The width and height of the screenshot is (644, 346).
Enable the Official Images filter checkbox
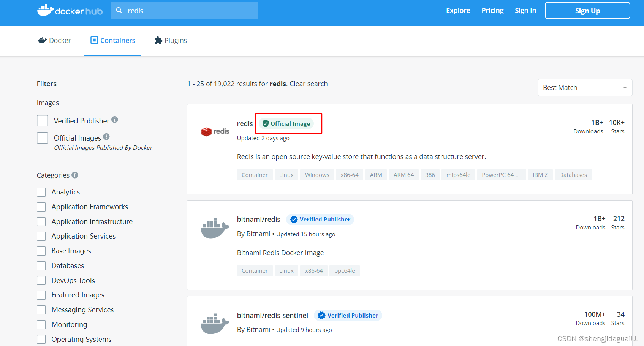click(43, 137)
